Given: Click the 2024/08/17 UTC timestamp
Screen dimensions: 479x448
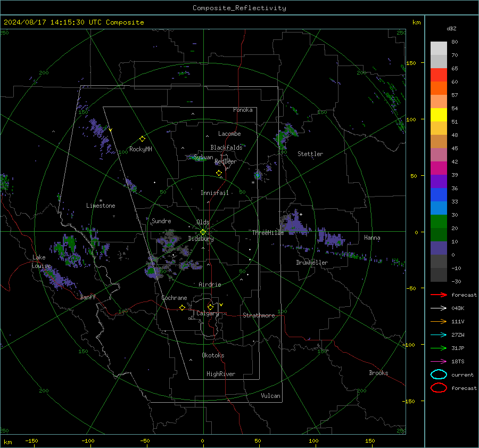Looking at the screenshot, I should [x=73, y=22].
